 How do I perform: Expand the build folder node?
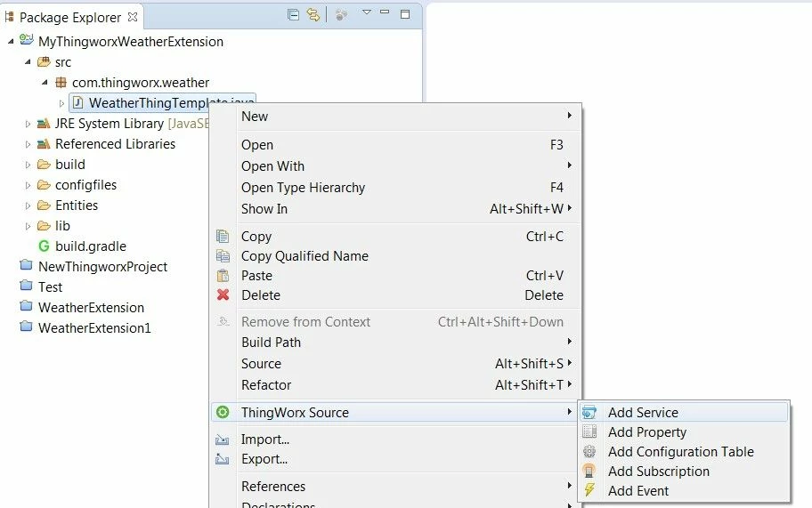click(28, 165)
